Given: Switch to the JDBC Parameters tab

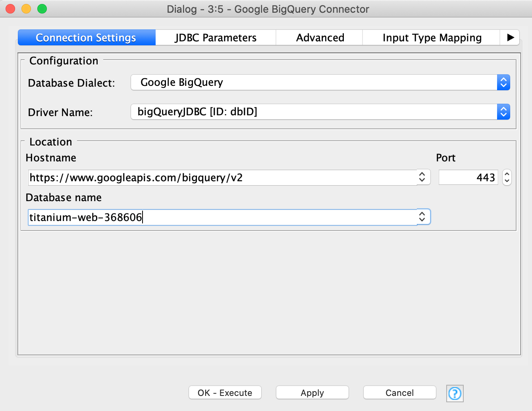Looking at the screenshot, I should [x=215, y=37].
